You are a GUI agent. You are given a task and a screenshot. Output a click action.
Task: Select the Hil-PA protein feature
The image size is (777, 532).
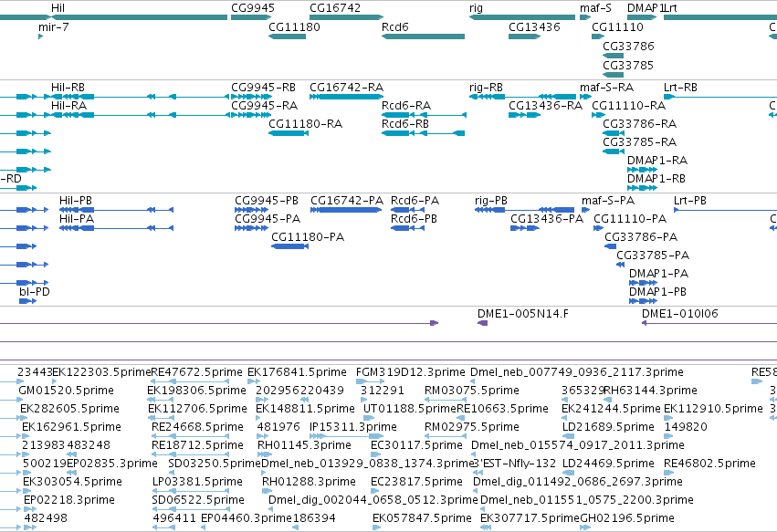tap(117, 228)
